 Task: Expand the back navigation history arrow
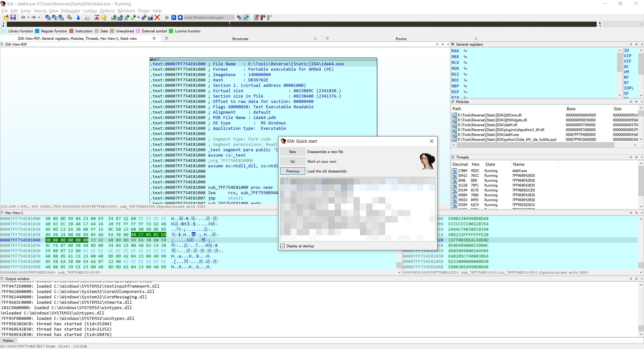click(28, 17)
